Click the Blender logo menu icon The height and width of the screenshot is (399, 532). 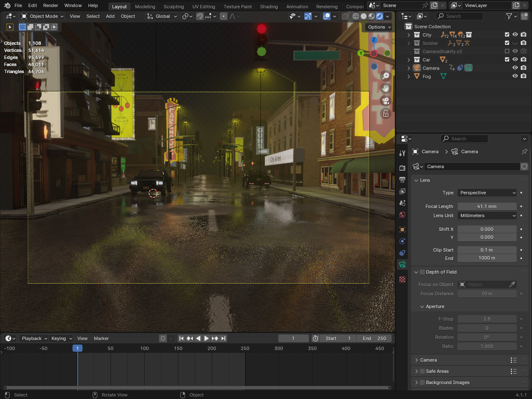7,5
